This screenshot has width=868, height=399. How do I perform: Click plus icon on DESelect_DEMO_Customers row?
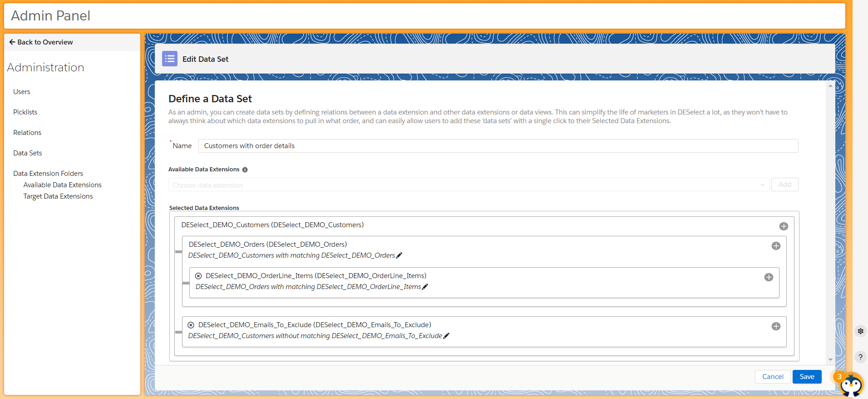(x=784, y=226)
